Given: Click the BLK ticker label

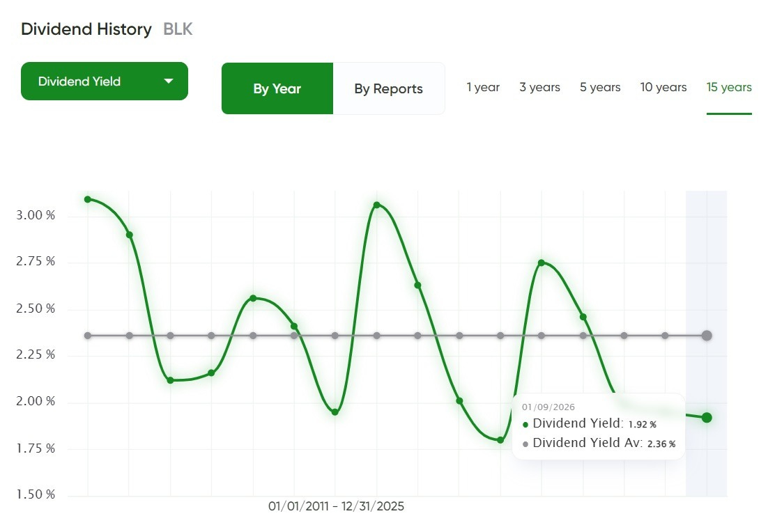Looking at the screenshot, I should coord(178,29).
